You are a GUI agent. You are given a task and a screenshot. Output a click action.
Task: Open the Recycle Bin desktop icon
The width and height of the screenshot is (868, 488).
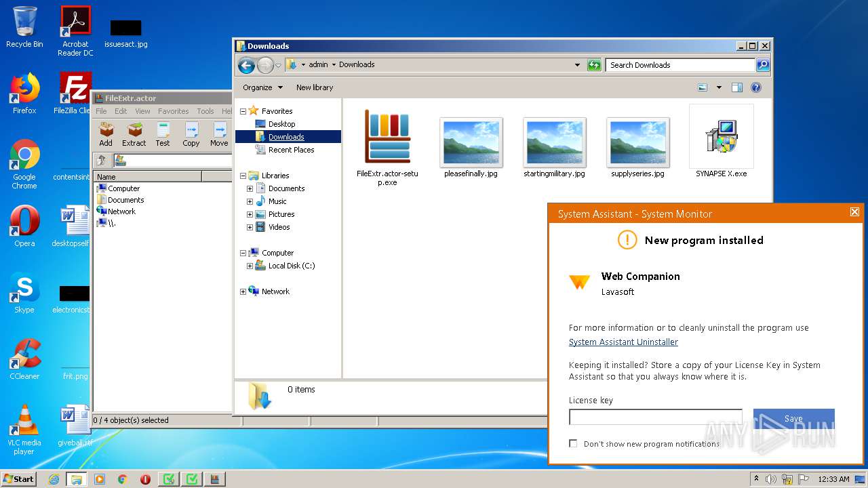[x=24, y=27]
